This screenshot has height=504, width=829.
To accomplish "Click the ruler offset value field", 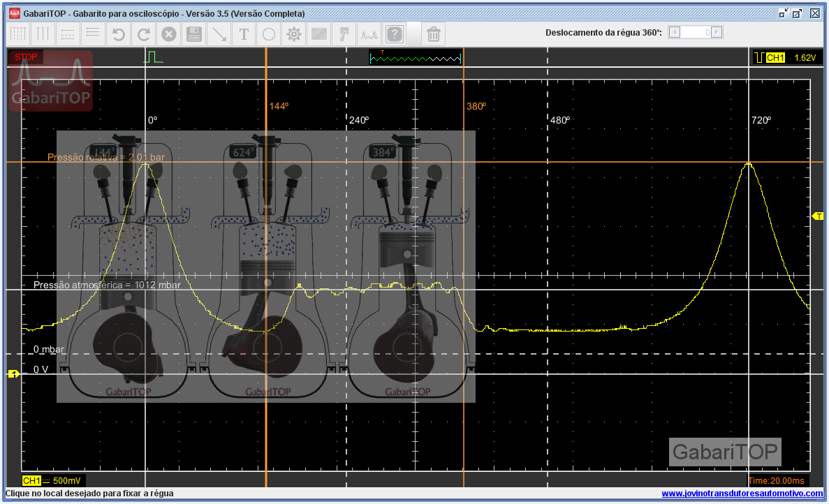I will coord(695,32).
